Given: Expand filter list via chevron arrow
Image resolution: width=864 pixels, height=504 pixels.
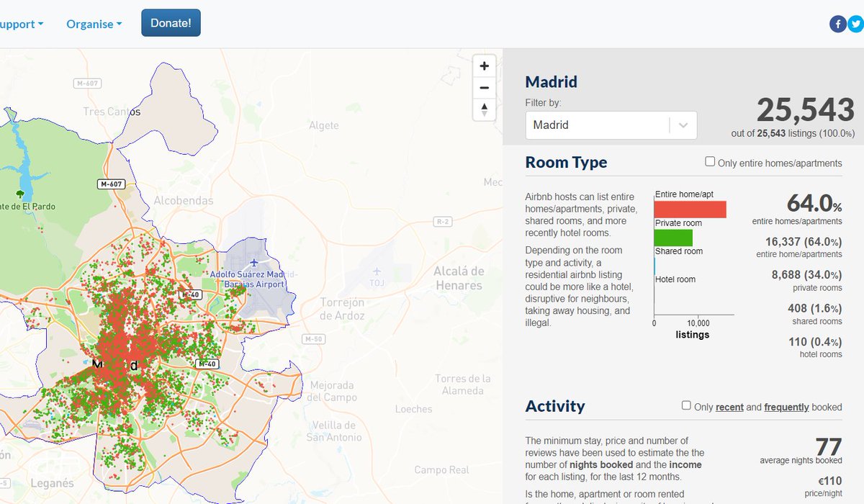Looking at the screenshot, I should pos(683,125).
